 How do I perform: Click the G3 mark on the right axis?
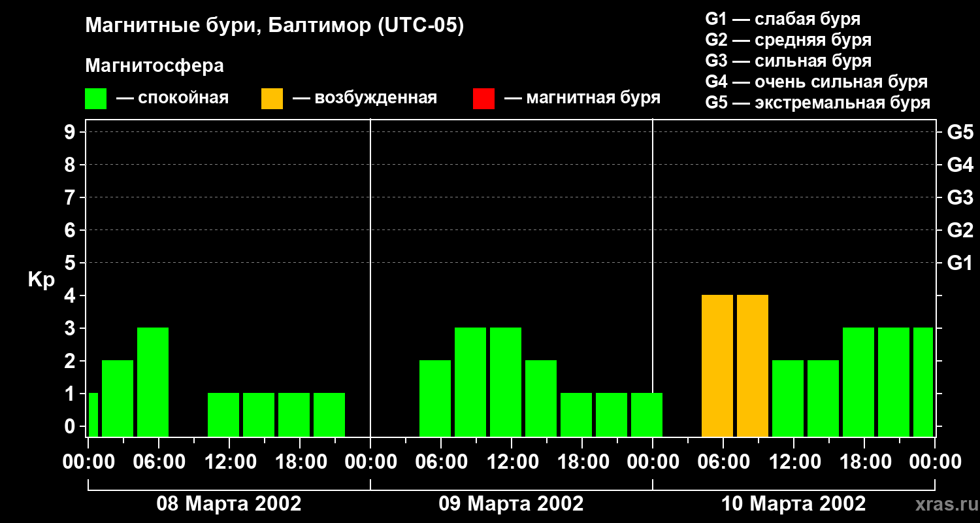point(960,197)
